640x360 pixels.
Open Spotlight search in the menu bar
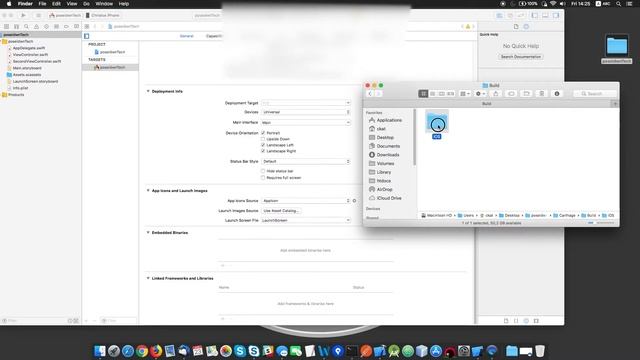tap(619, 4)
